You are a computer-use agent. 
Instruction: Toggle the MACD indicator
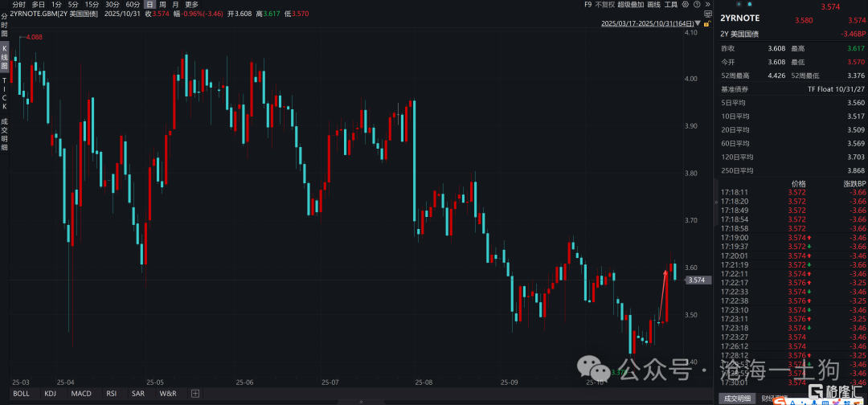click(x=80, y=394)
